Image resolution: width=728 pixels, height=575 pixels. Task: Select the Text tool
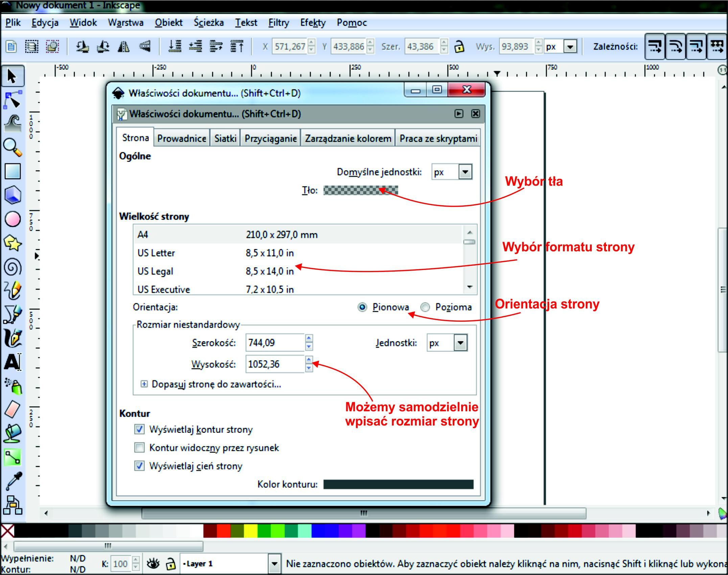click(x=13, y=362)
